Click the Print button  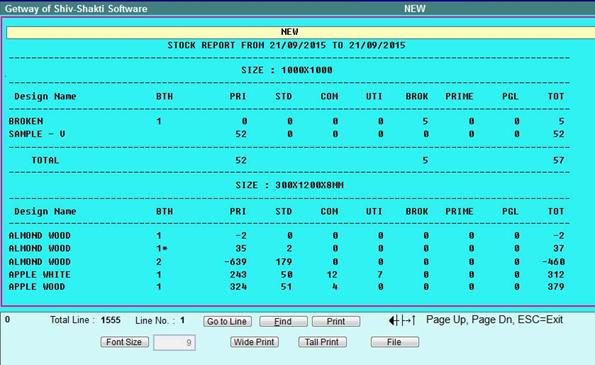tap(336, 321)
